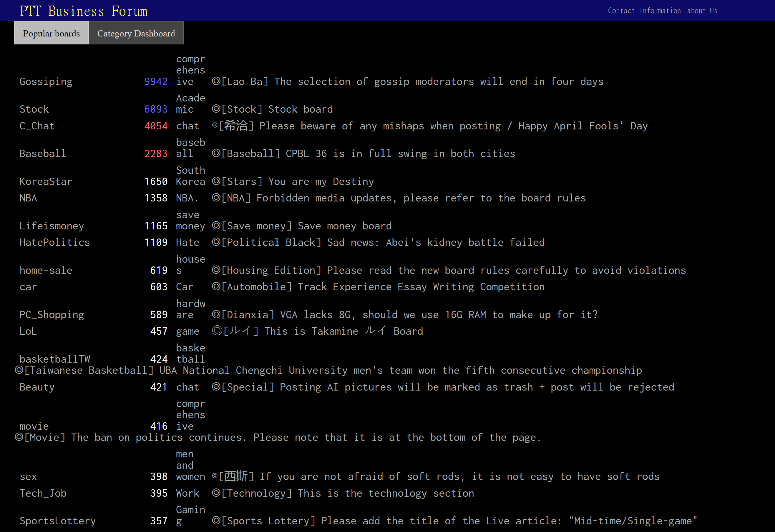Image resolution: width=775 pixels, height=532 pixels.
Task: Open the NBA board entry
Action: click(28, 198)
